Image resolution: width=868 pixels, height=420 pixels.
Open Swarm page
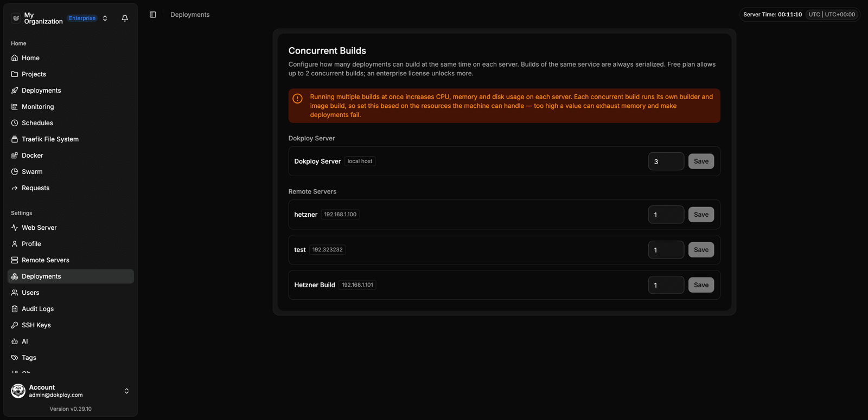click(x=71, y=172)
